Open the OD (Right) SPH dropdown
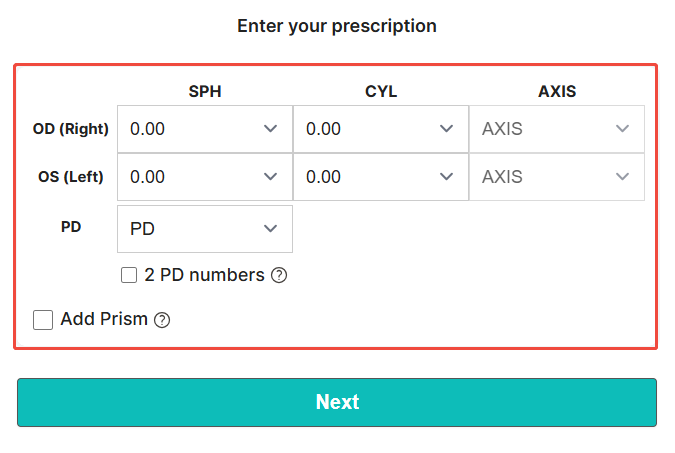The width and height of the screenshot is (675, 453). pos(205,129)
